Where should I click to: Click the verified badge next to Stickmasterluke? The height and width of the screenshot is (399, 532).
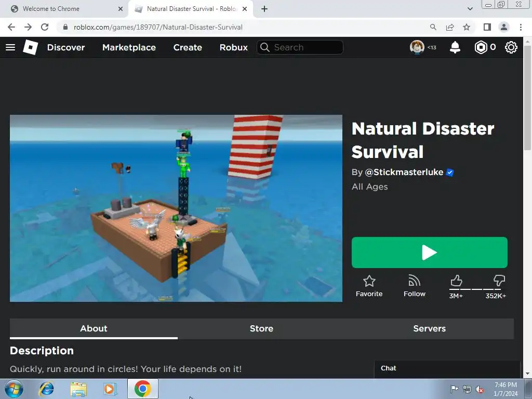[450, 172]
